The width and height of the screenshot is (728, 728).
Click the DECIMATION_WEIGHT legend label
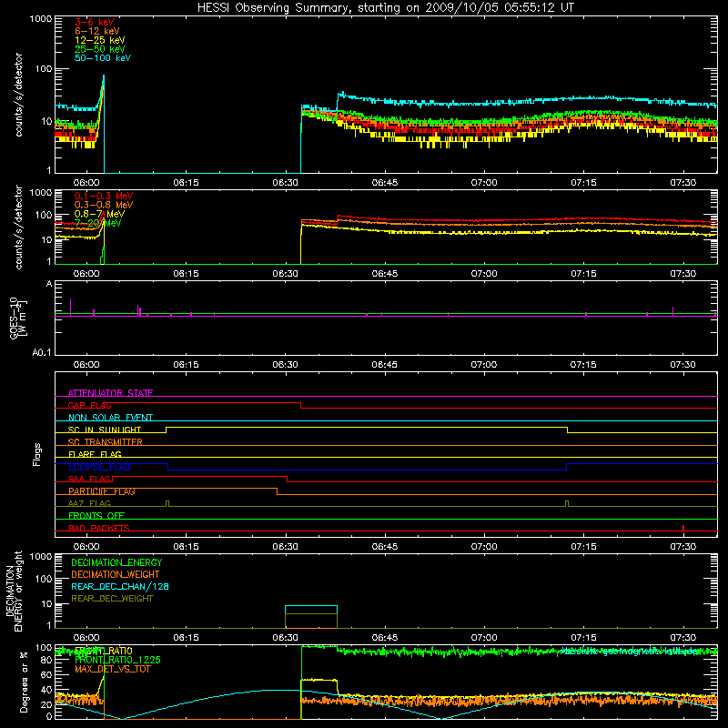pyautogui.click(x=116, y=574)
